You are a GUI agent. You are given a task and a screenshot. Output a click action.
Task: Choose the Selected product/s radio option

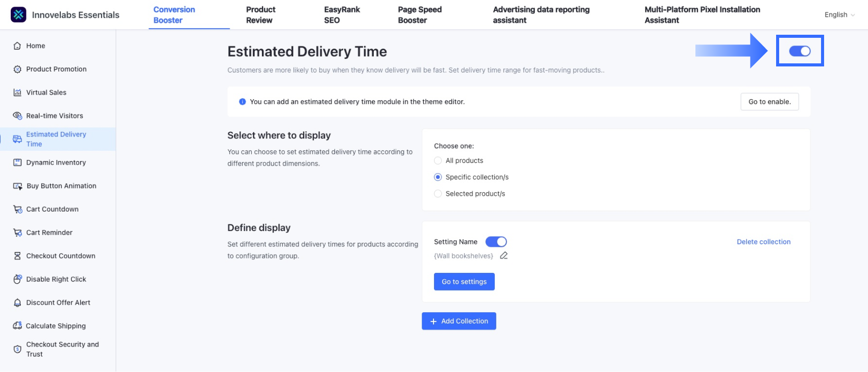point(438,194)
